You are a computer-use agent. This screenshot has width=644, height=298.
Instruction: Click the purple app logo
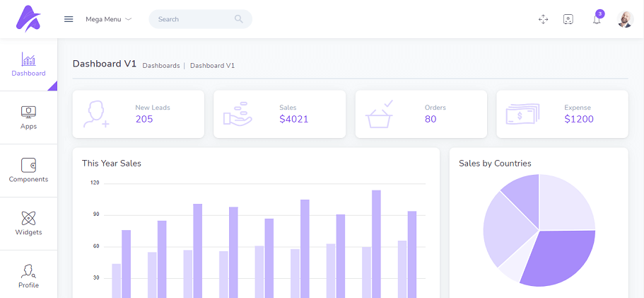(x=28, y=19)
